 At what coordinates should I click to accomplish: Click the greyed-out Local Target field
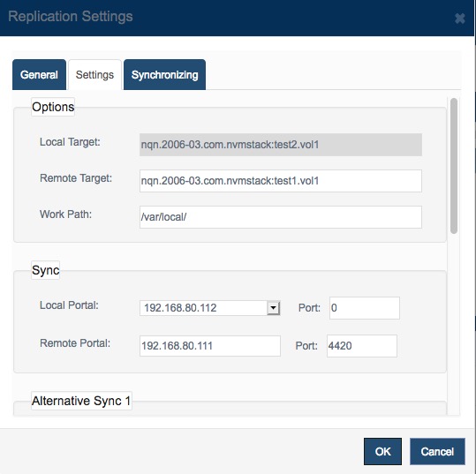click(281, 145)
